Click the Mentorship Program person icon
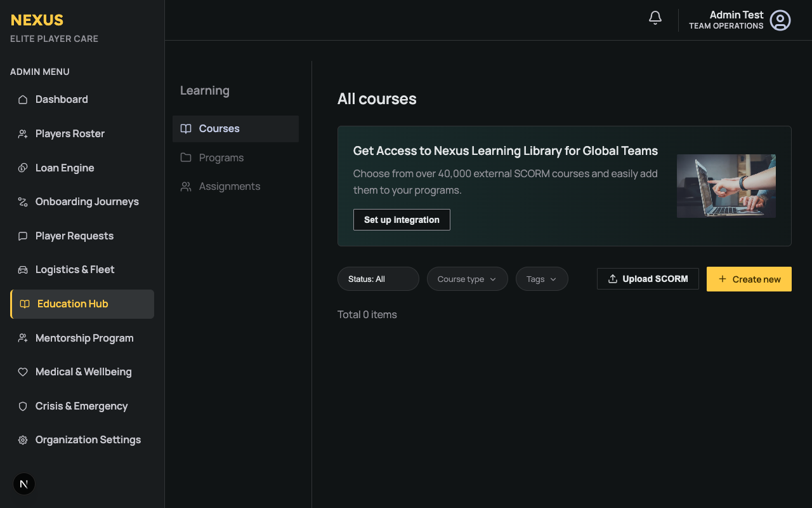 (x=23, y=338)
